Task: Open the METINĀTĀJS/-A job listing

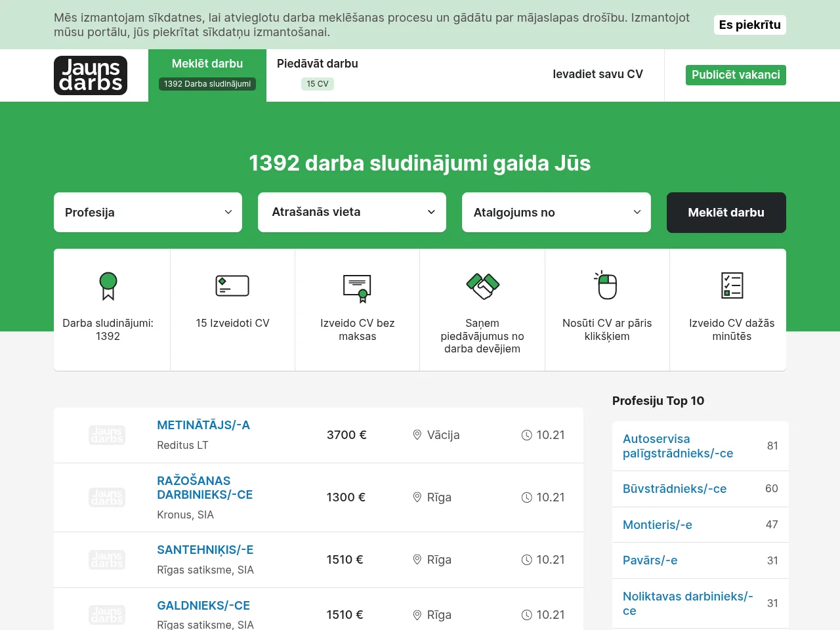Action: coord(203,425)
